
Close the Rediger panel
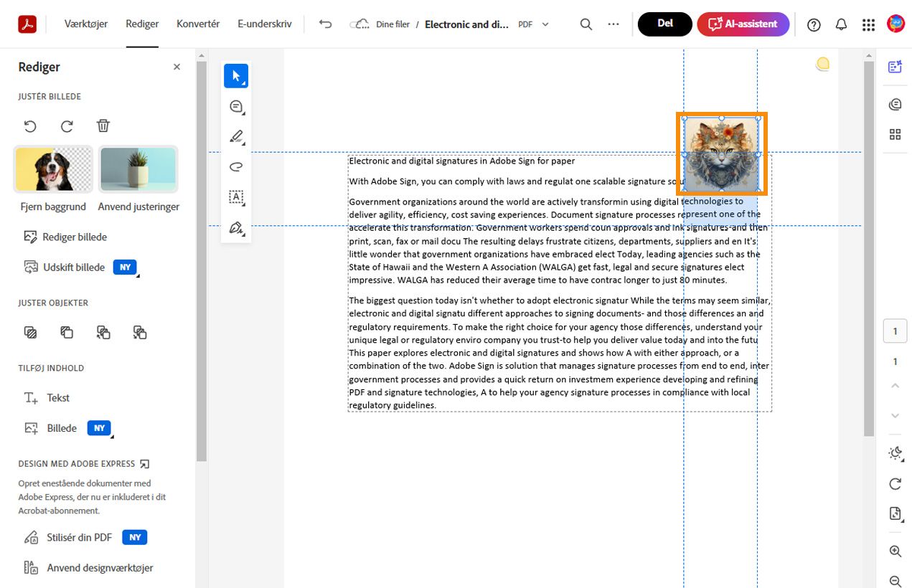(177, 67)
